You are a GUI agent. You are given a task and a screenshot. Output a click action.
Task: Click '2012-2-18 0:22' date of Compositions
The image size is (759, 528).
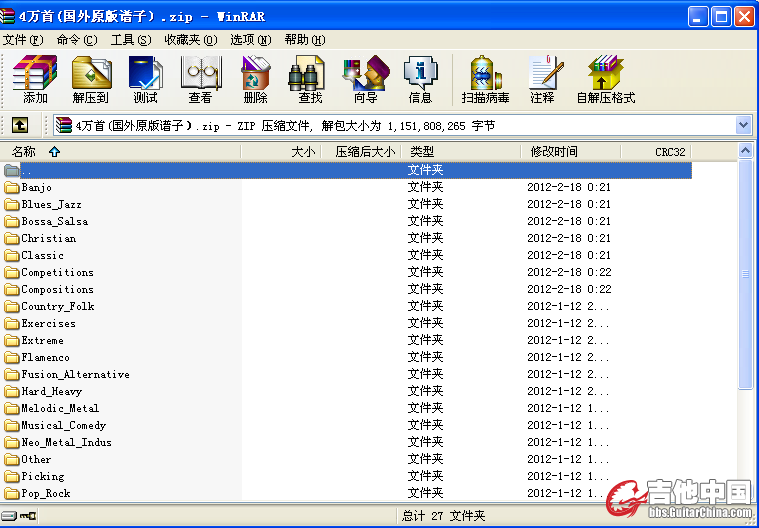point(569,289)
